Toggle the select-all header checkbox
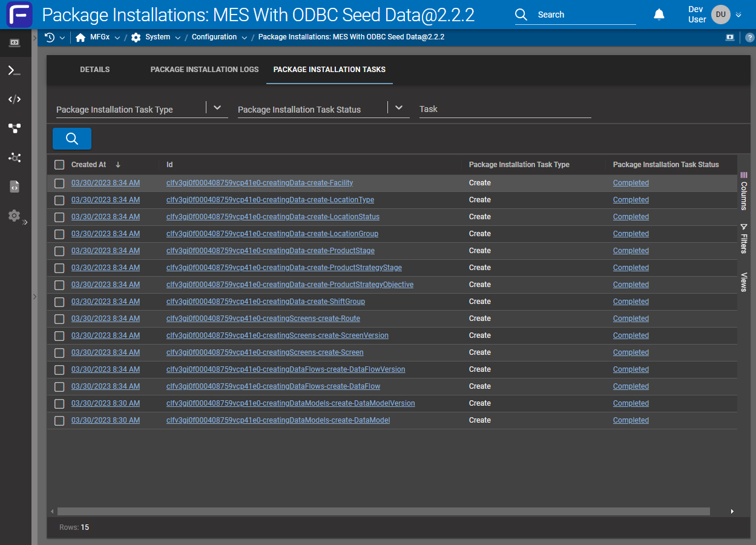 click(59, 165)
